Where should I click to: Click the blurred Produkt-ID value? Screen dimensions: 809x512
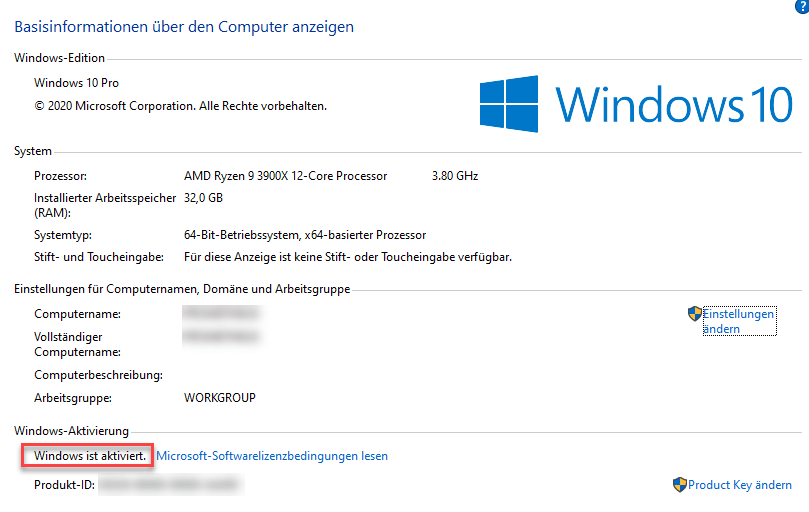170,485
